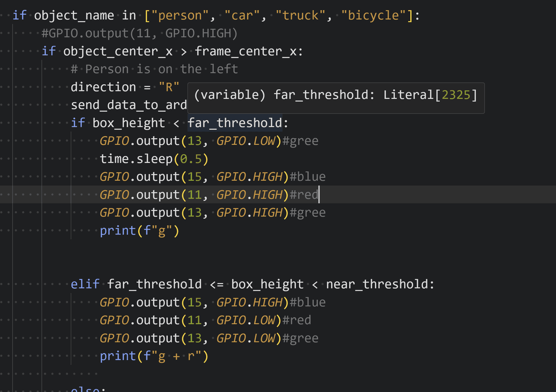Click the object_name variable
The width and height of the screenshot is (556, 392).
[x=74, y=16]
